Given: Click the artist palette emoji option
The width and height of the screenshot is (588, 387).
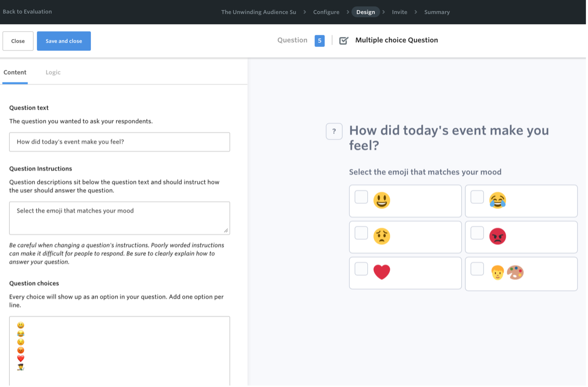Looking at the screenshot, I should 515,273.
